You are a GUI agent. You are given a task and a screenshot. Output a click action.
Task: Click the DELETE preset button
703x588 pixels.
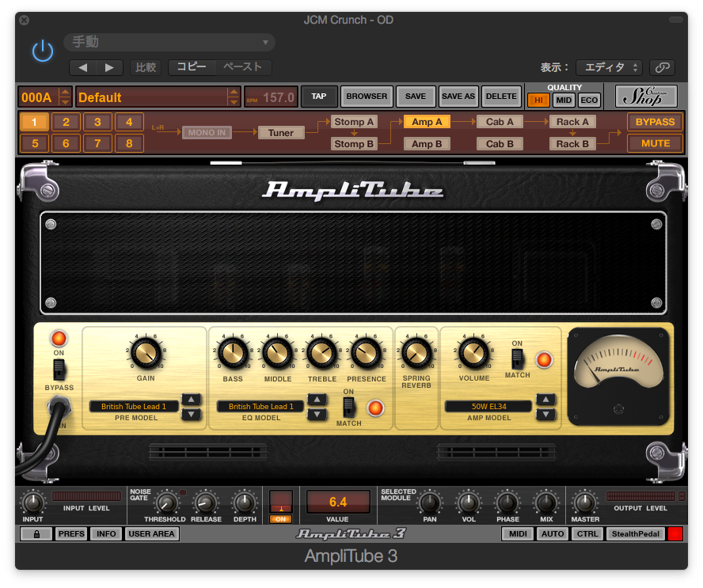point(501,97)
